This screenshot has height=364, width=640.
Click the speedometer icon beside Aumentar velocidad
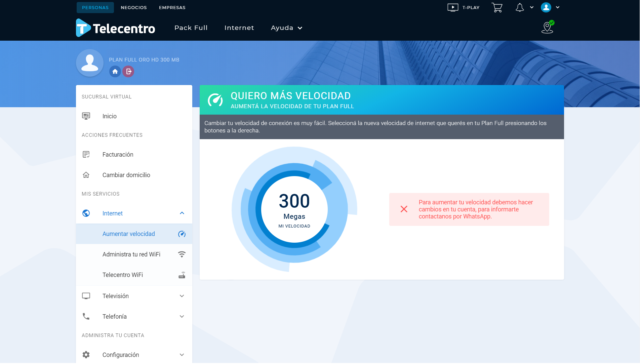click(182, 234)
